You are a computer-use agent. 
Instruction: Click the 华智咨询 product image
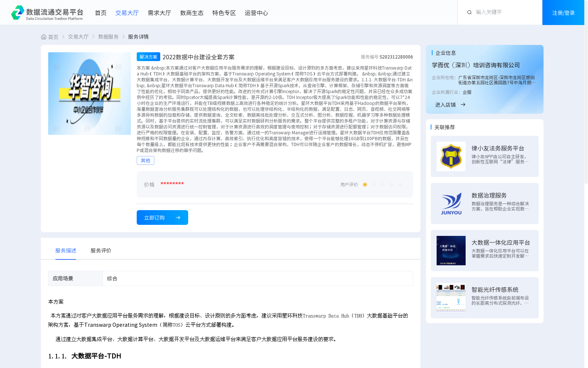[89, 93]
